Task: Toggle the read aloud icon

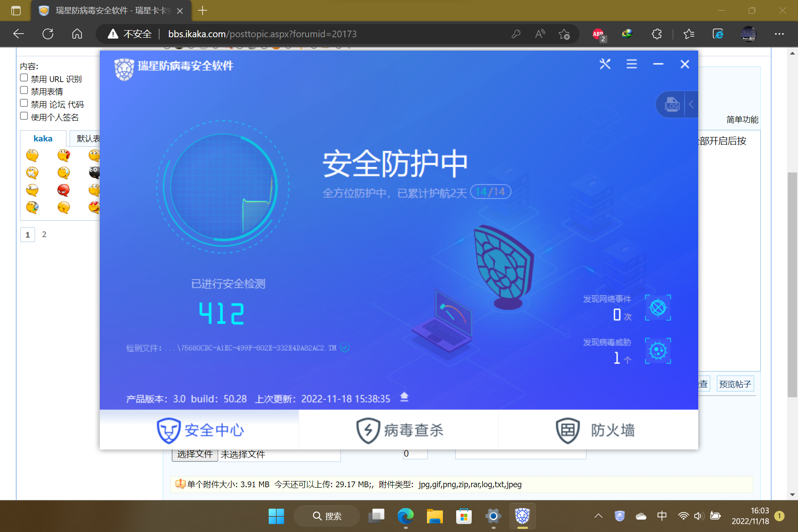Action: (x=540, y=34)
